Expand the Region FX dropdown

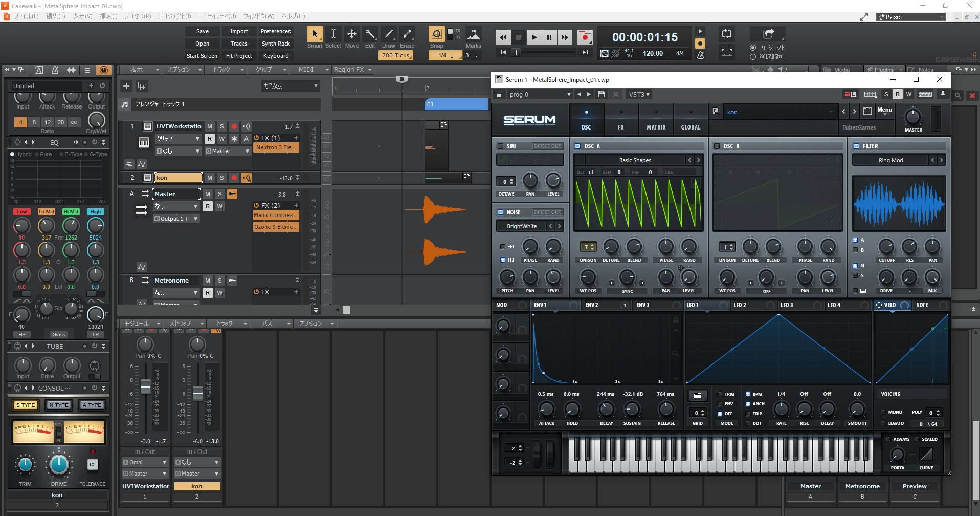[353, 70]
